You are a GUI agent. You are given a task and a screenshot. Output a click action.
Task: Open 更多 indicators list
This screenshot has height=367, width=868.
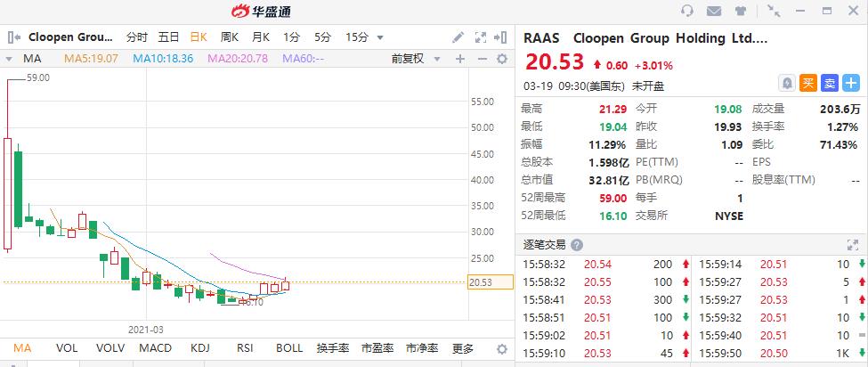pyautogui.click(x=463, y=348)
